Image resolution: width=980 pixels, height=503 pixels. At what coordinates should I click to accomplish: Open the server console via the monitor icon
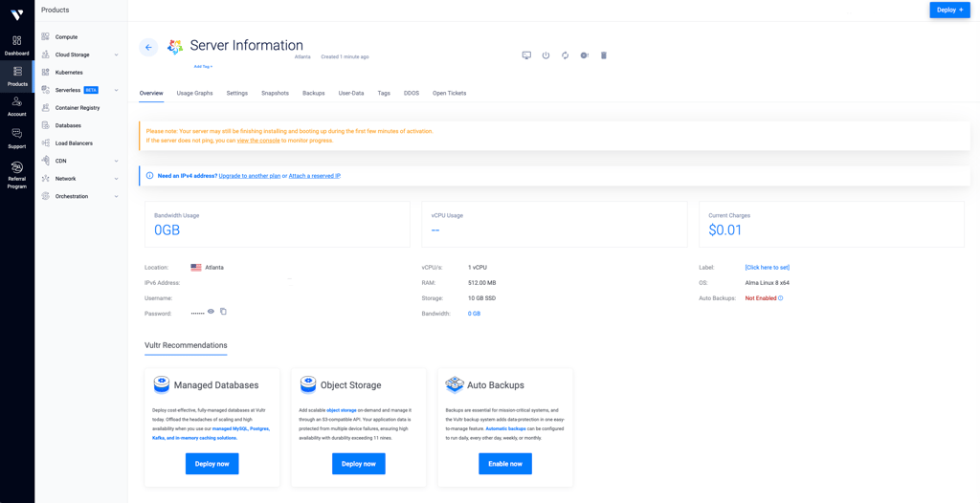[x=526, y=55]
